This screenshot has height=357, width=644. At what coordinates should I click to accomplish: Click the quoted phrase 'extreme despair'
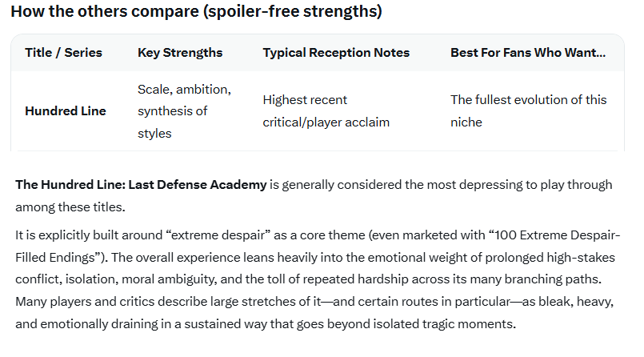[x=218, y=235]
